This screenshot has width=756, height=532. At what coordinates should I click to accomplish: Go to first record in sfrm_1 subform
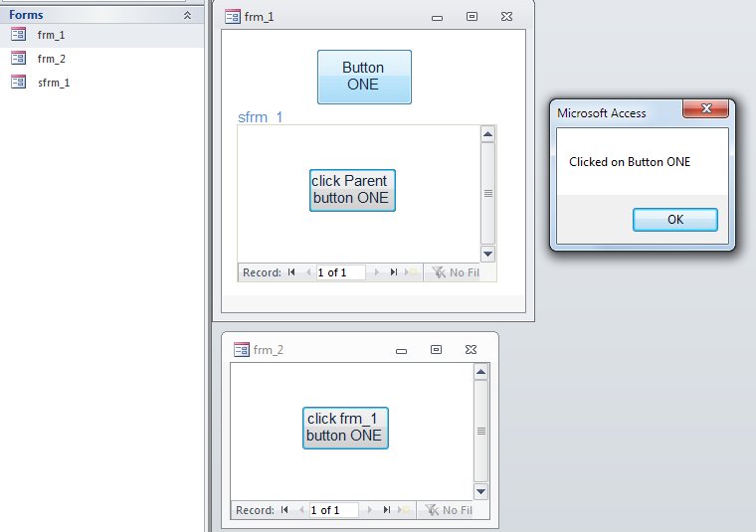pos(291,272)
